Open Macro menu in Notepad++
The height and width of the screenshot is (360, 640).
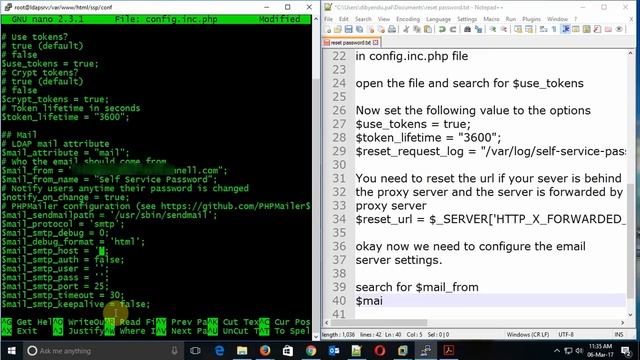coord(491,19)
